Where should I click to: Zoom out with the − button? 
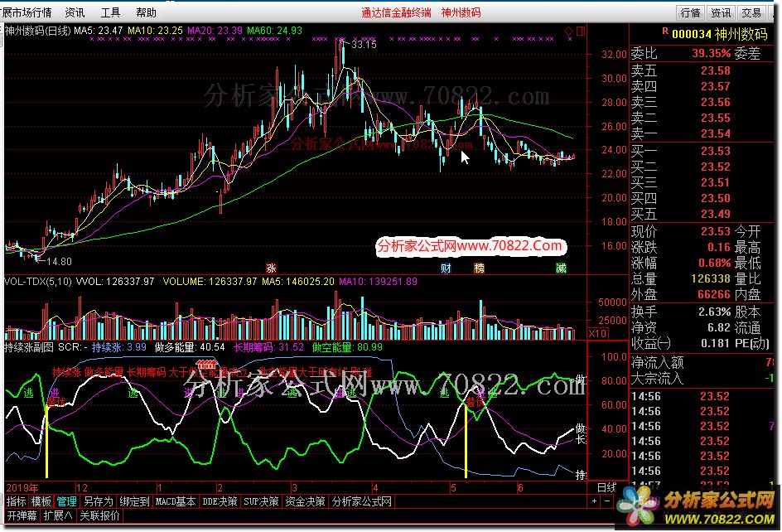(606, 501)
